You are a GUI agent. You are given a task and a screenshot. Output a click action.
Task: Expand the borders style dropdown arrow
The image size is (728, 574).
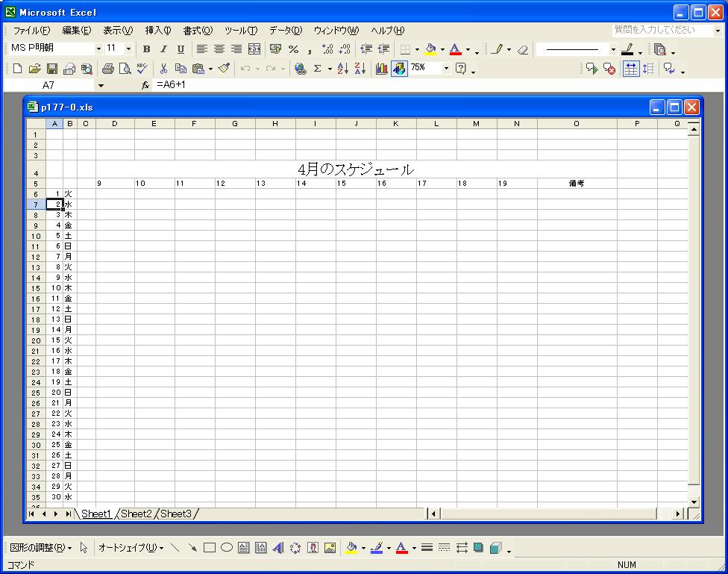[417, 49]
